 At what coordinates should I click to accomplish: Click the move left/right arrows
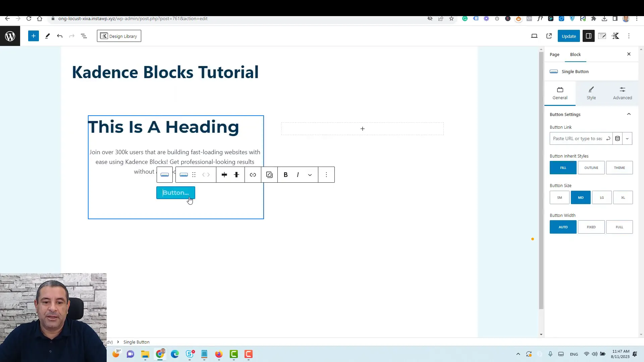(206, 175)
